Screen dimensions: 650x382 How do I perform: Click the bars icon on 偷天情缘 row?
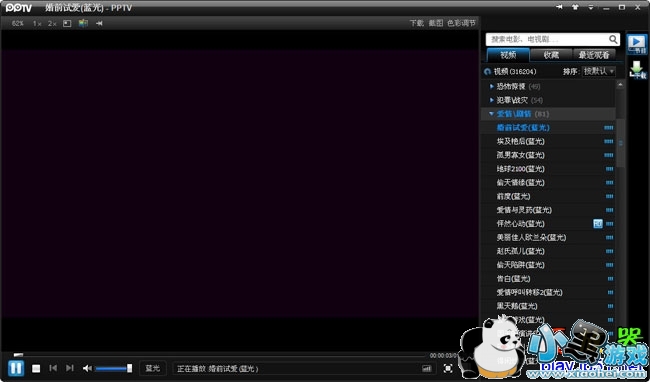tap(609, 182)
